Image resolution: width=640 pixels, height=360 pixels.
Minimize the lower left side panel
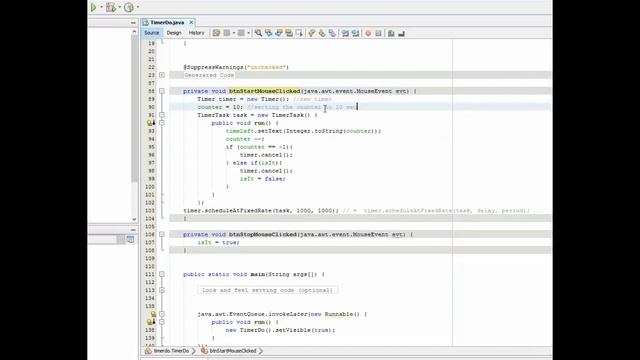coord(133,230)
